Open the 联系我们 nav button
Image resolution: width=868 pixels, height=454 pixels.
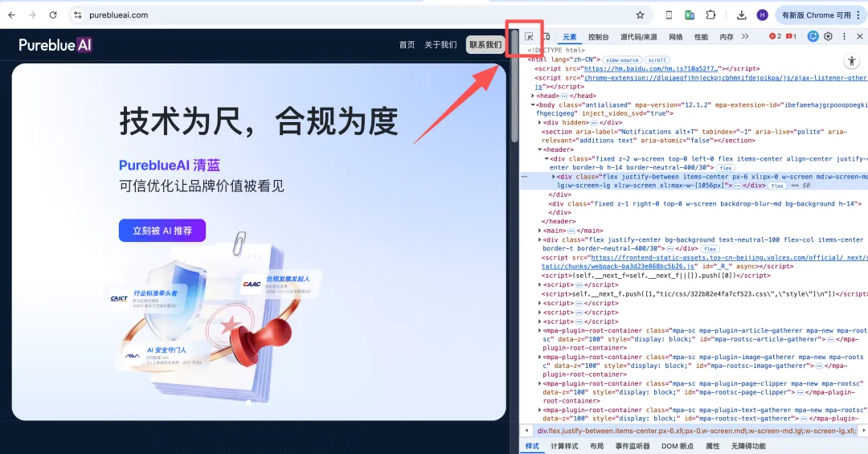coord(485,45)
